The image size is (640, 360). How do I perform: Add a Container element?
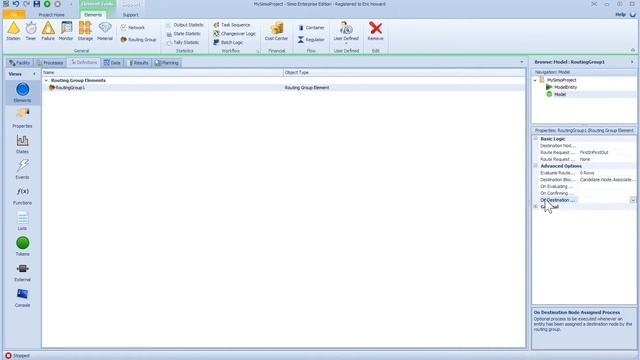pyautogui.click(x=311, y=28)
